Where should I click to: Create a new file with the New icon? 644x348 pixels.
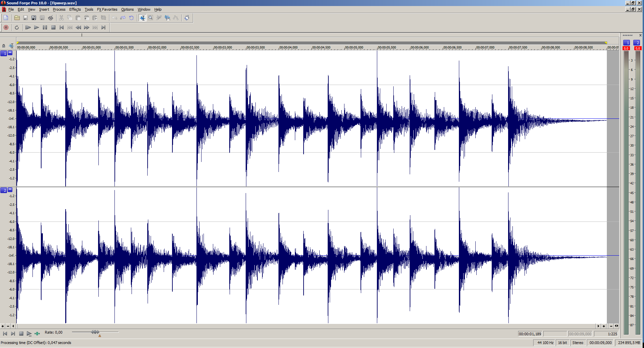[6, 18]
